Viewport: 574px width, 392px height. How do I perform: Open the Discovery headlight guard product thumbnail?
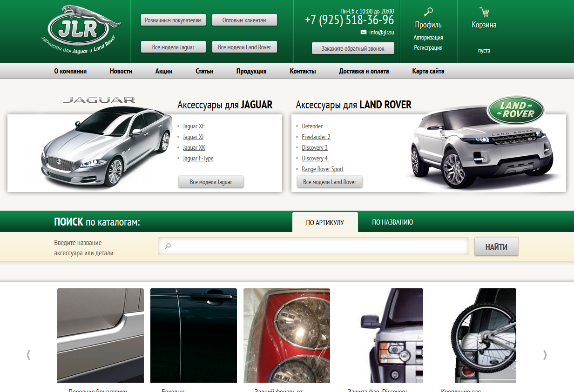click(380, 335)
